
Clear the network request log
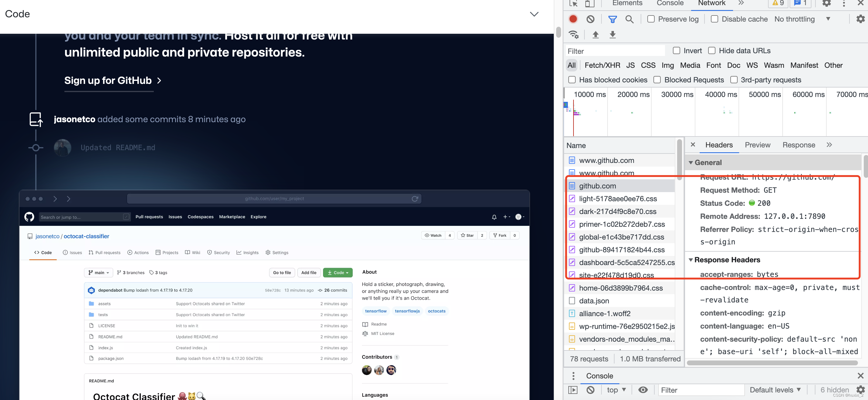pyautogui.click(x=590, y=19)
